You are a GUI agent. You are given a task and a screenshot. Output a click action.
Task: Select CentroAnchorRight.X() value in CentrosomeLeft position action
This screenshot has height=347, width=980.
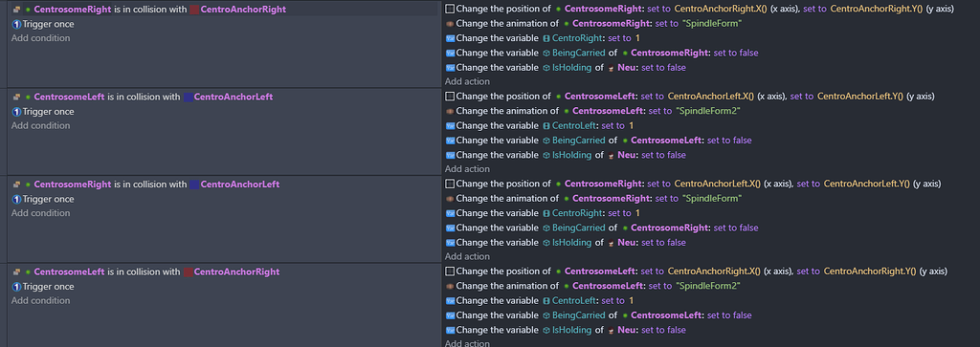coord(714,271)
